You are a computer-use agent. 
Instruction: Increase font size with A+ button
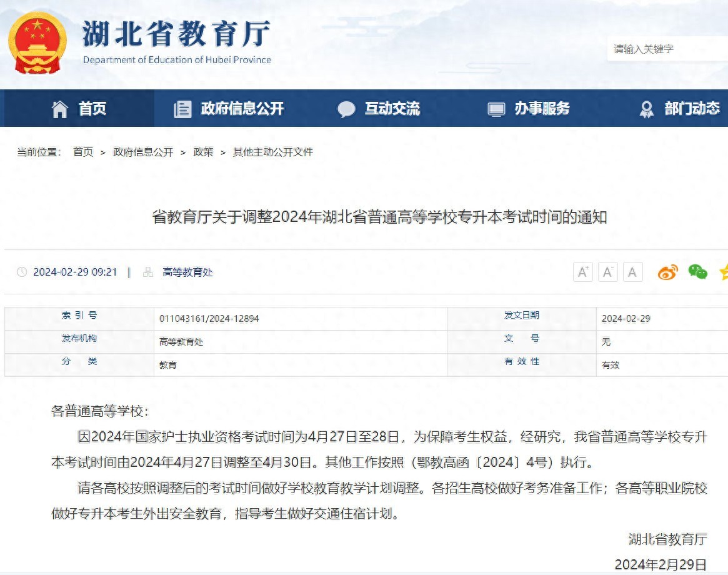[x=582, y=272]
